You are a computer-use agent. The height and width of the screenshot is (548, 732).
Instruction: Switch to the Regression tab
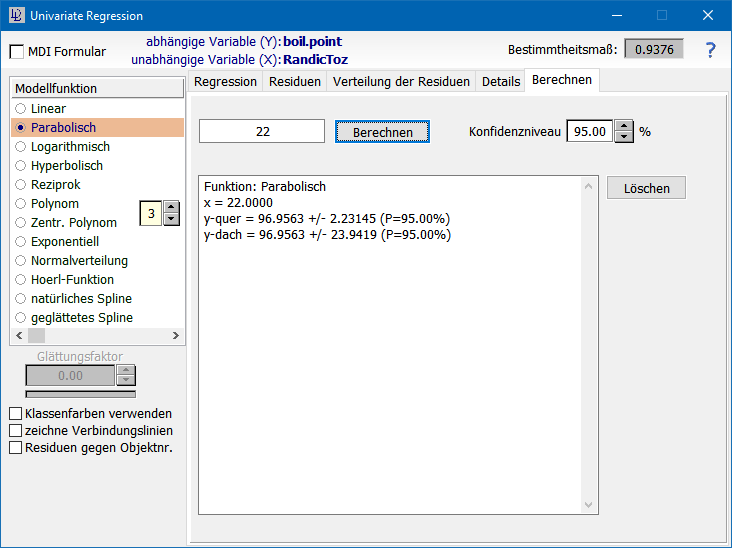point(225,82)
